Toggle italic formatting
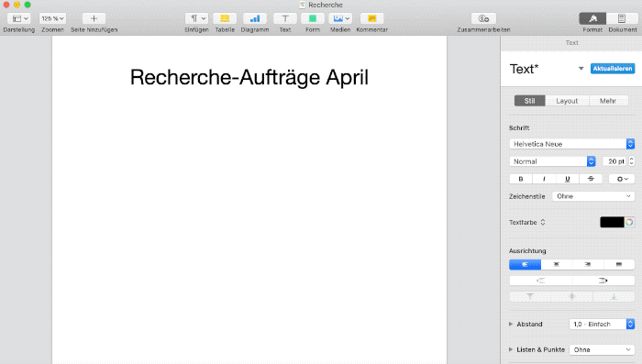This screenshot has height=364, width=642. click(544, 179)
